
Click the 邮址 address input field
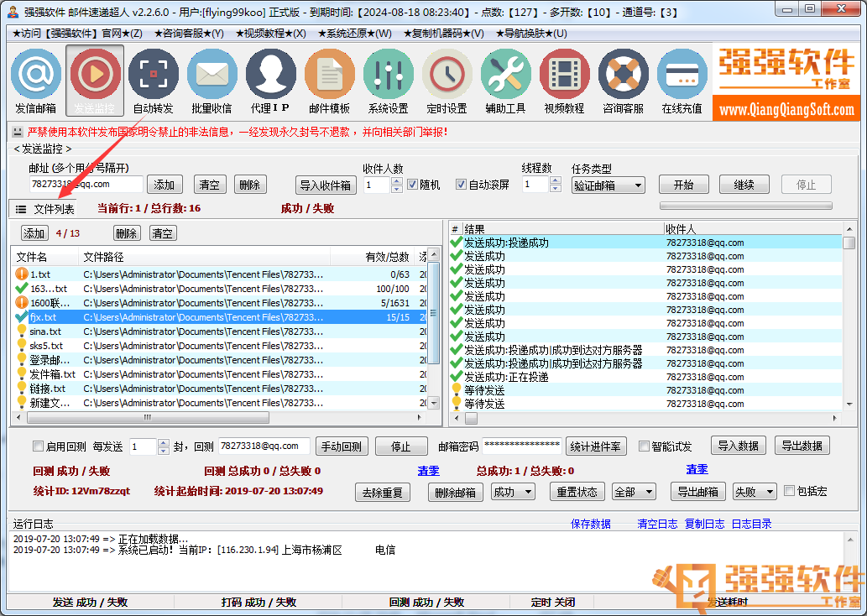[86, 184]
